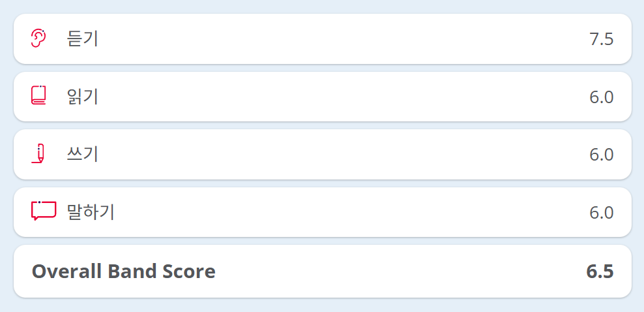The width and height of the screenshot is (644, 312).
Task: Select the 듣기 listening label
Action: click(x=83, y=39)
